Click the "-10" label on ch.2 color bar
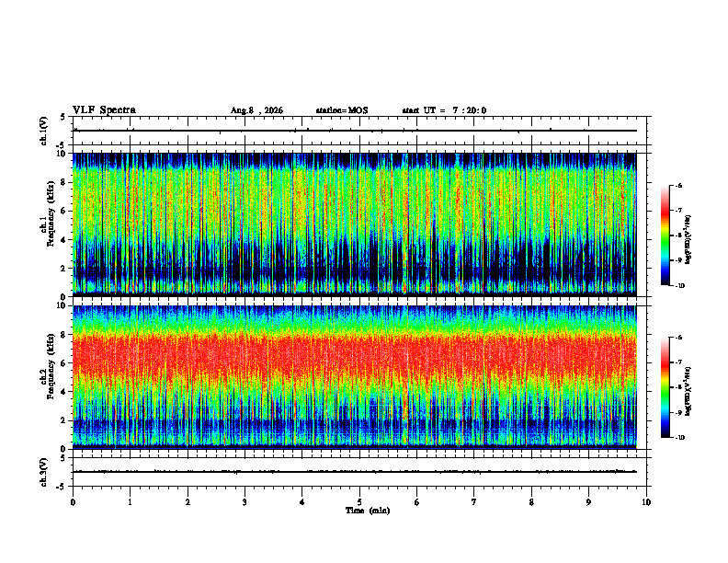 coord(680,438)
